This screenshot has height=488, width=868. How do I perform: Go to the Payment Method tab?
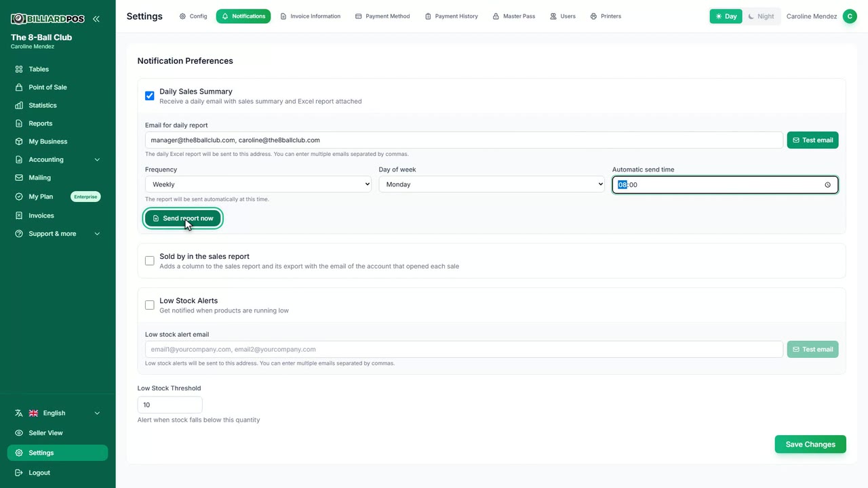click(382, 16)
